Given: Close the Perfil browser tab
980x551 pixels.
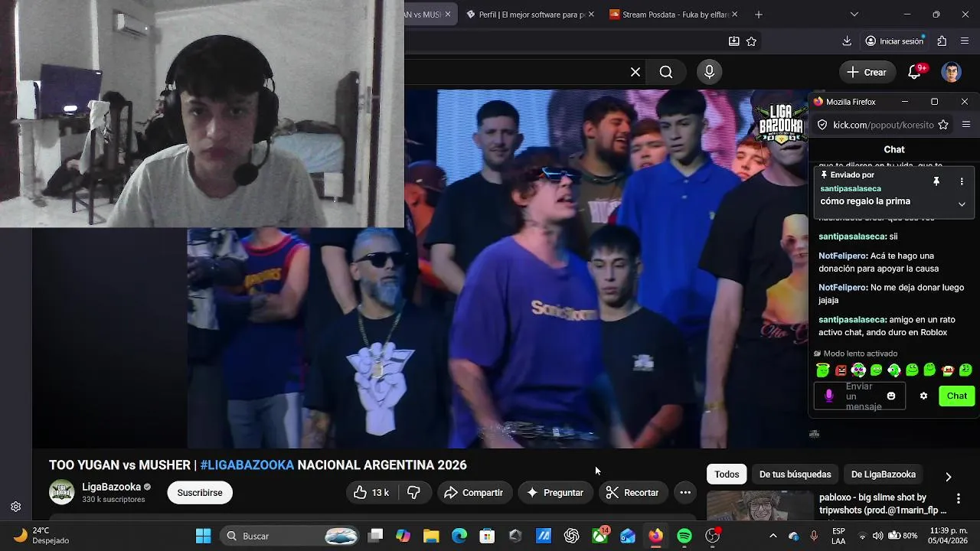Looking at the screenshot, I should (591, 15).
